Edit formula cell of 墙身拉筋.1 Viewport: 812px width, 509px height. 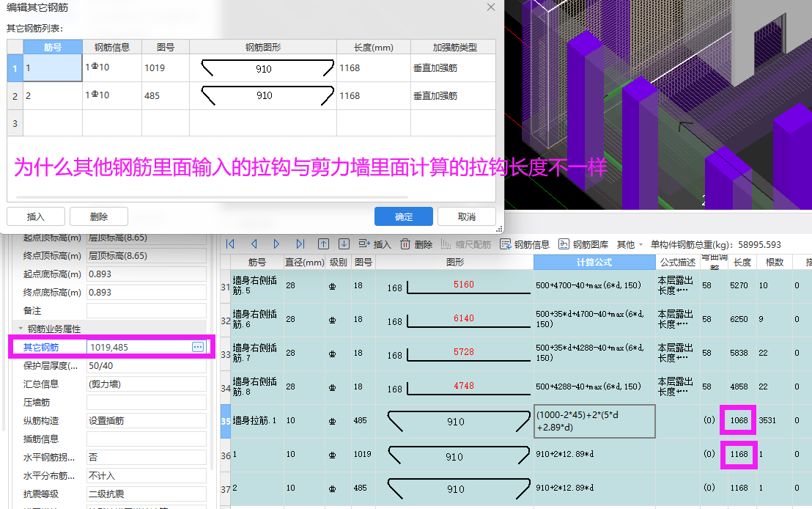[x=594, y=422]
